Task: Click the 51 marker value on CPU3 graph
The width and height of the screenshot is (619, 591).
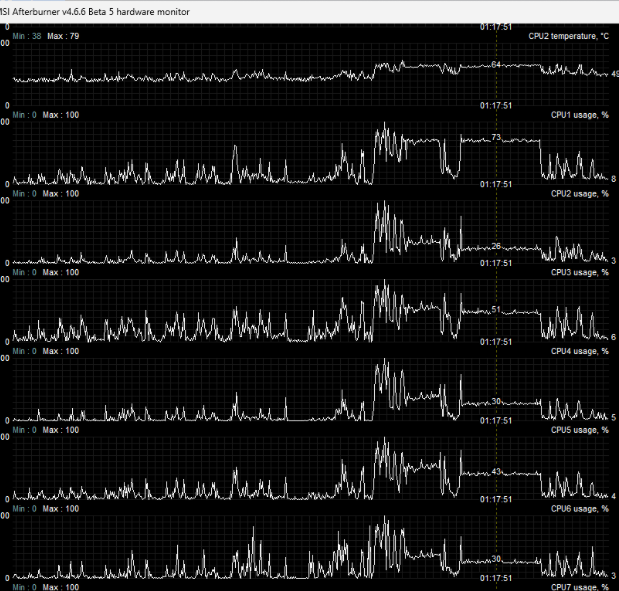Action: click(x=496, y=310)
